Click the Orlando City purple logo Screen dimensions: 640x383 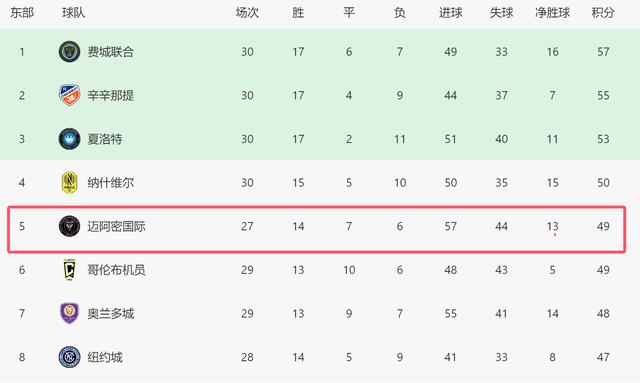click(x=69, y=314)
